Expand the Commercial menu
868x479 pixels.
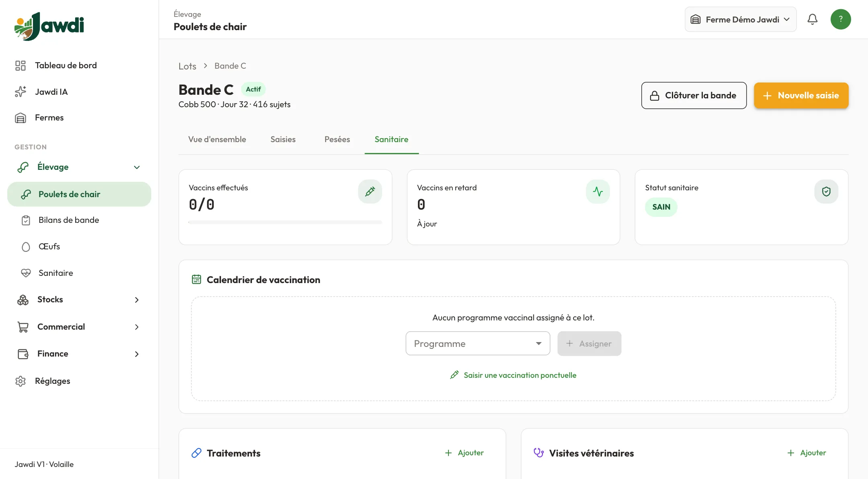[x=79, y=327]
